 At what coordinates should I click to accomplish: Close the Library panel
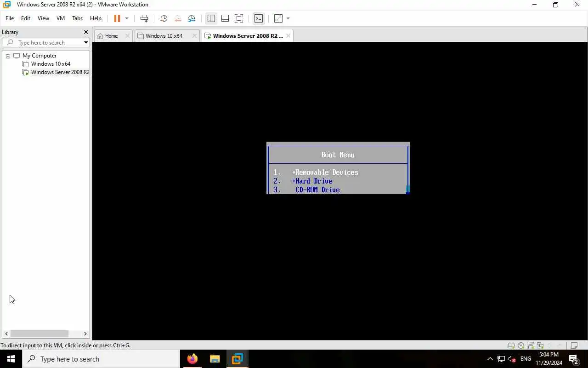coord(85,32)
